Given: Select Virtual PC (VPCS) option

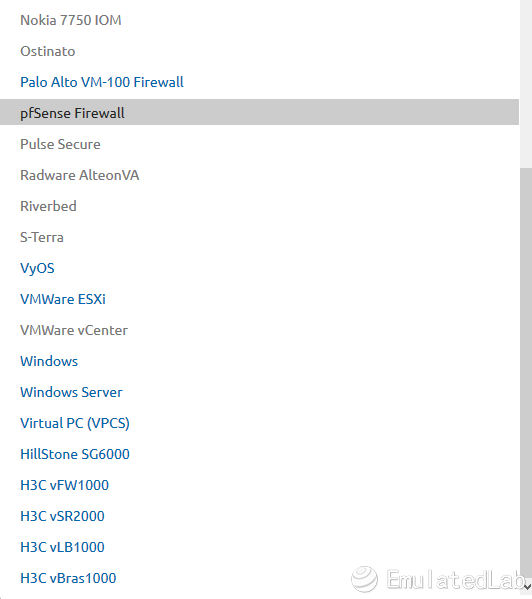Looking at the screenshot, I should [x=259, y=423].
